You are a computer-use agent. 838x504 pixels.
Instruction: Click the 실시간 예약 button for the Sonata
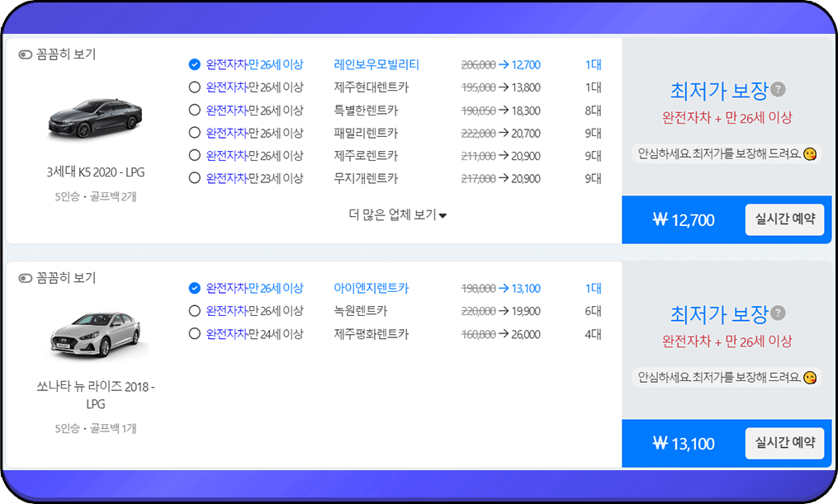point(784,443)
